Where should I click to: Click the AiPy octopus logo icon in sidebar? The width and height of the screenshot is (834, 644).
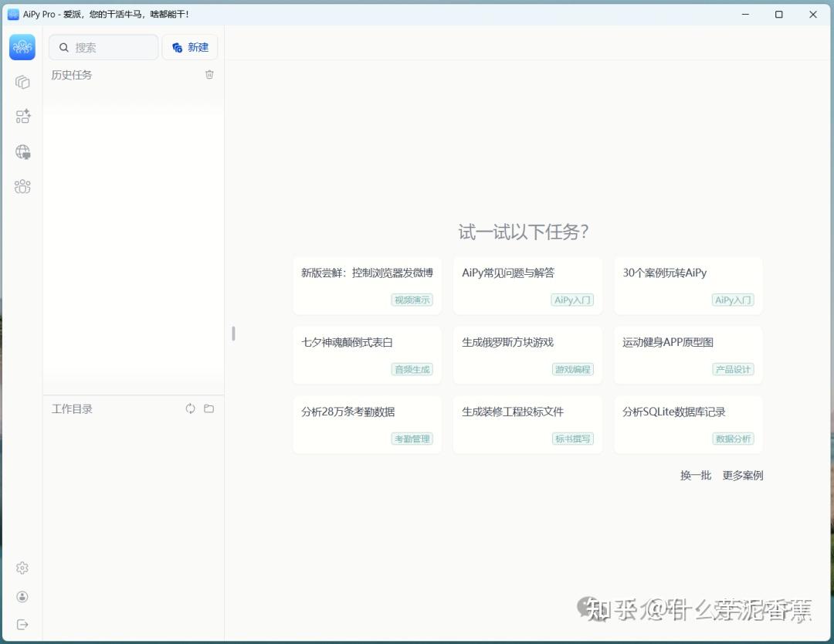tap(22, 47)
